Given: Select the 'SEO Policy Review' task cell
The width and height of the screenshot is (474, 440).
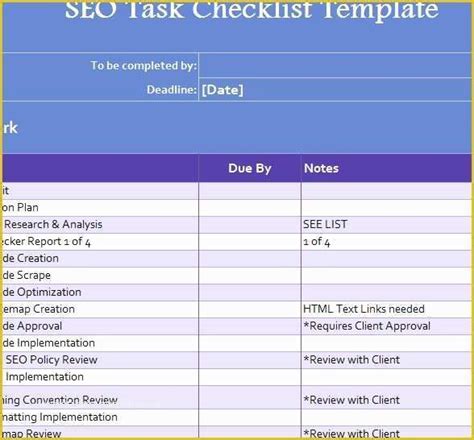Looking at the screenshot, I should coord(100,360).
